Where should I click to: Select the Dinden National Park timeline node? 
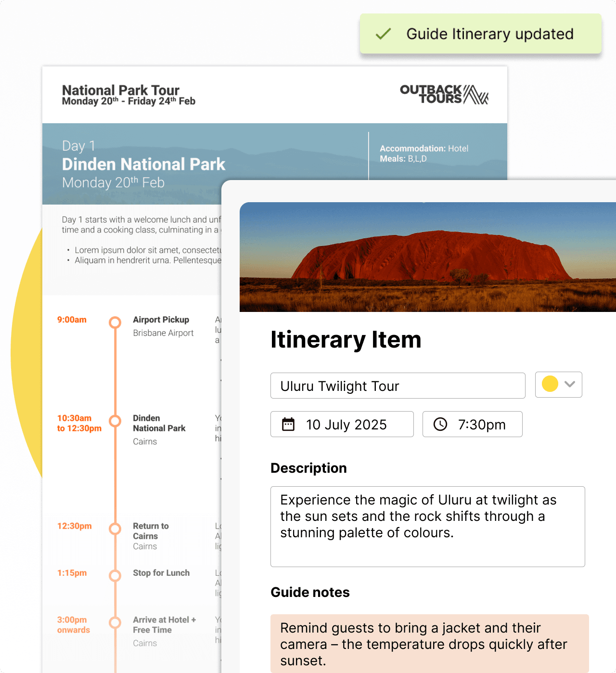[x=115, y=421]
